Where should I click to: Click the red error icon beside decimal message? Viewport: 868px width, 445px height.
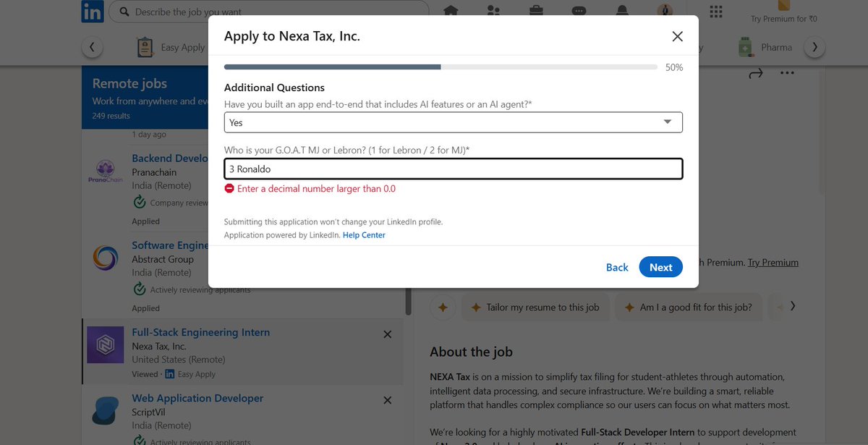click(229, 189)
